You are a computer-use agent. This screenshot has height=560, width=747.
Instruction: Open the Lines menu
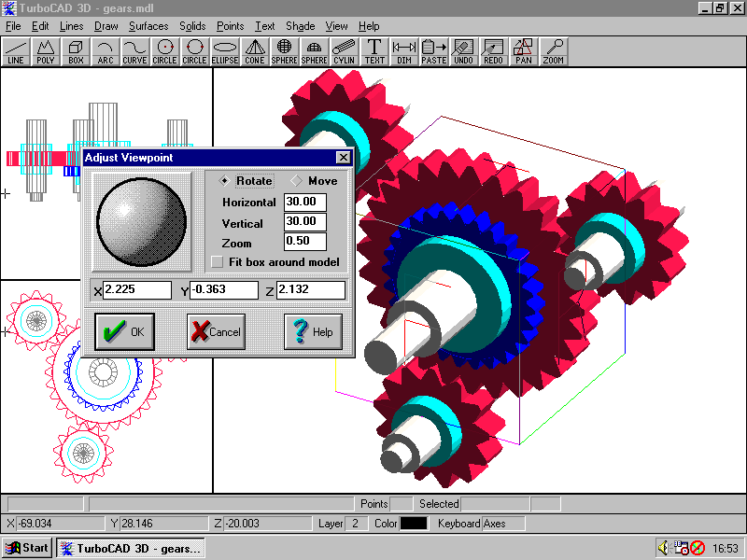(72, 26)
